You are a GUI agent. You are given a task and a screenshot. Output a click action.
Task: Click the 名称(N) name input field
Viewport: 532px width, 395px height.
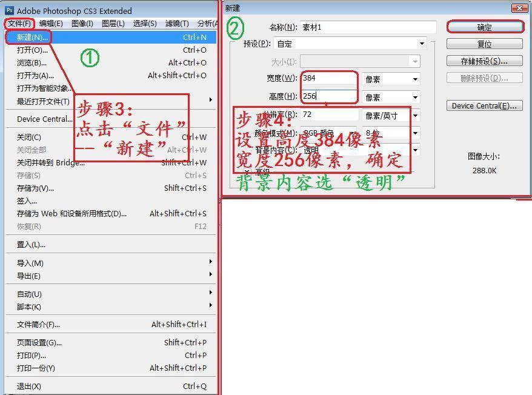368,27
